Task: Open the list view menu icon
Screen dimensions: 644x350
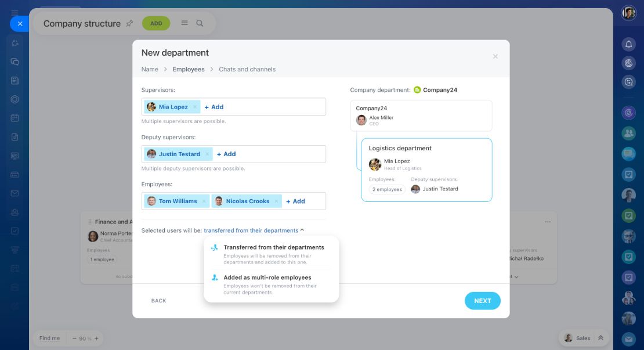Action: [x=184, y=23]
